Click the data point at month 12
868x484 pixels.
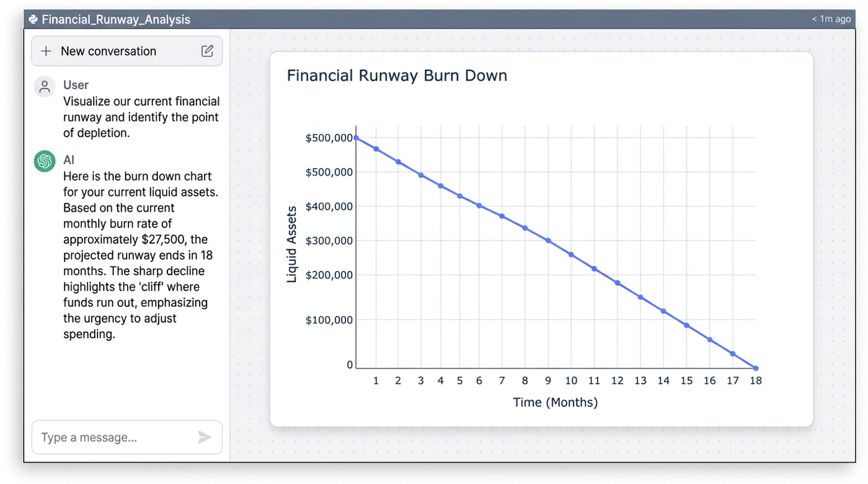[617, 283]
